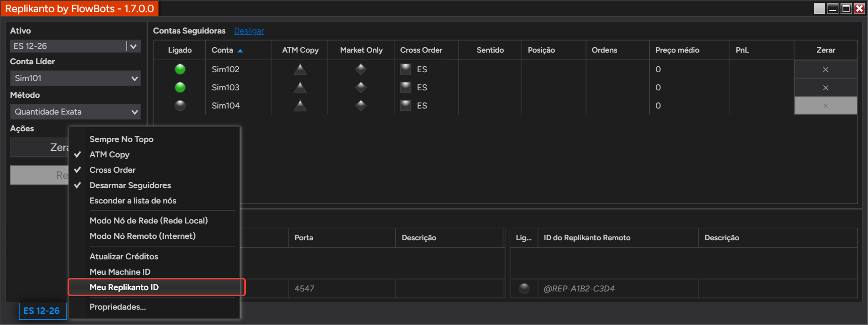The image size is (868, 325).
Task: Toggle the green connected indicator for Sim103
Action: pos(180,88)
